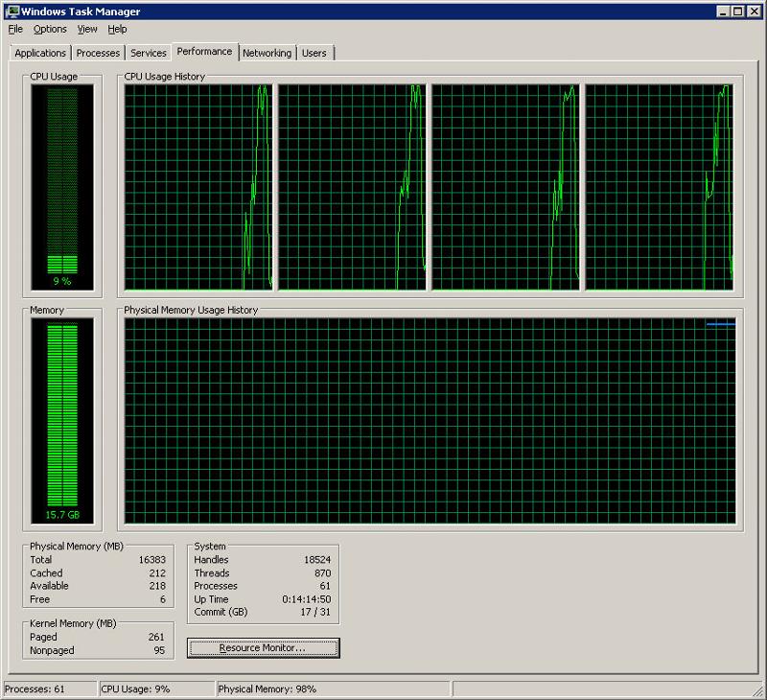Close the Task Manager window

[754, 12]
